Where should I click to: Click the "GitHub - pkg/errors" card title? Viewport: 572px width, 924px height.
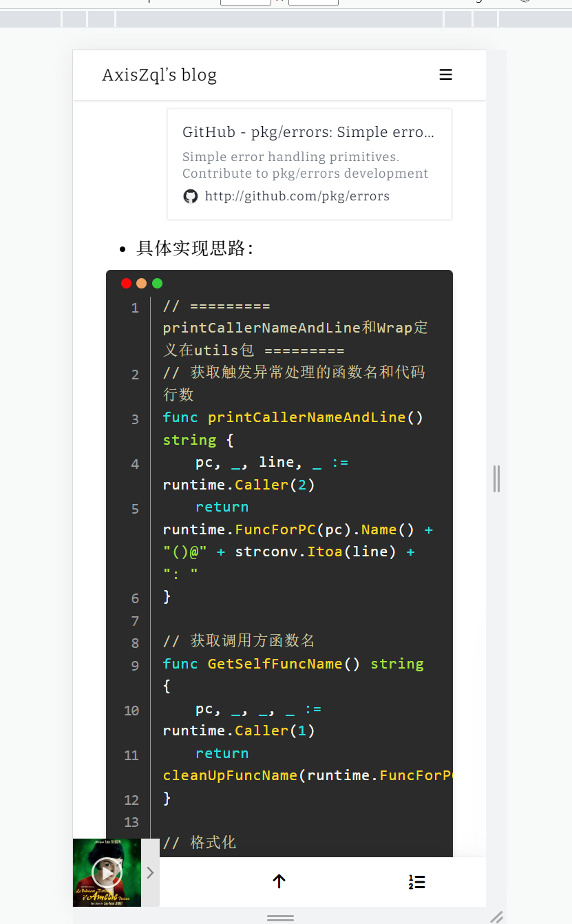tap(308, 132)
